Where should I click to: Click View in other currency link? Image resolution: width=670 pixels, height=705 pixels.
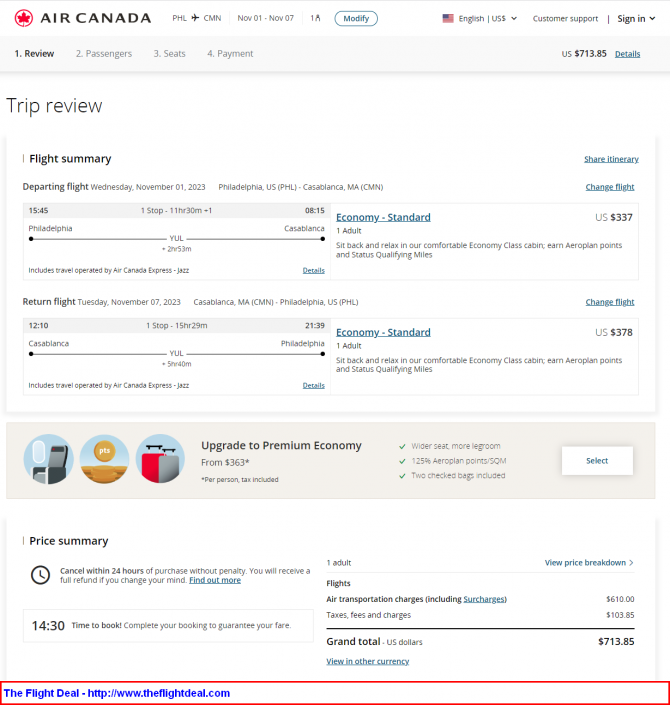pyautogui.click(x=368, y=661)
